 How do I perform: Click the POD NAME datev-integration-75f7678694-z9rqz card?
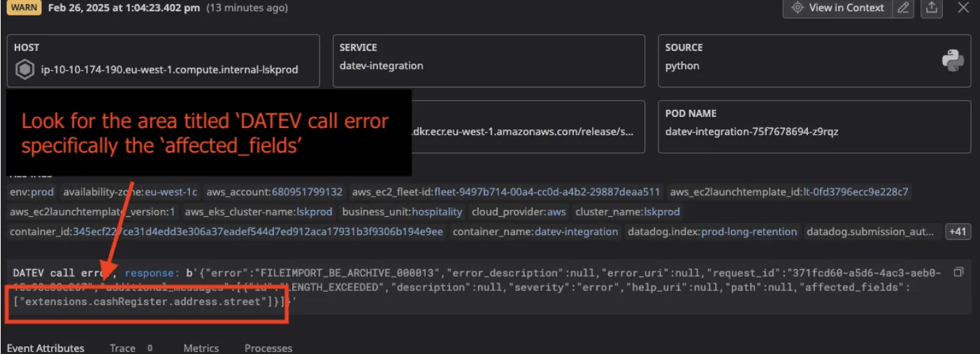click(x=814, y=127)
